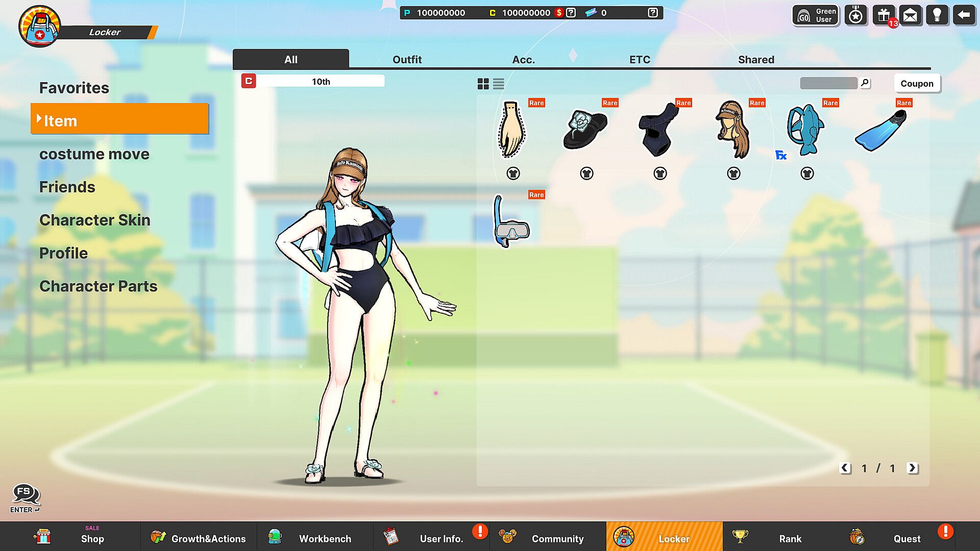Click the red dollar charge icon
The width and height of the screenshot is (980, 551).
click(559, 13)
